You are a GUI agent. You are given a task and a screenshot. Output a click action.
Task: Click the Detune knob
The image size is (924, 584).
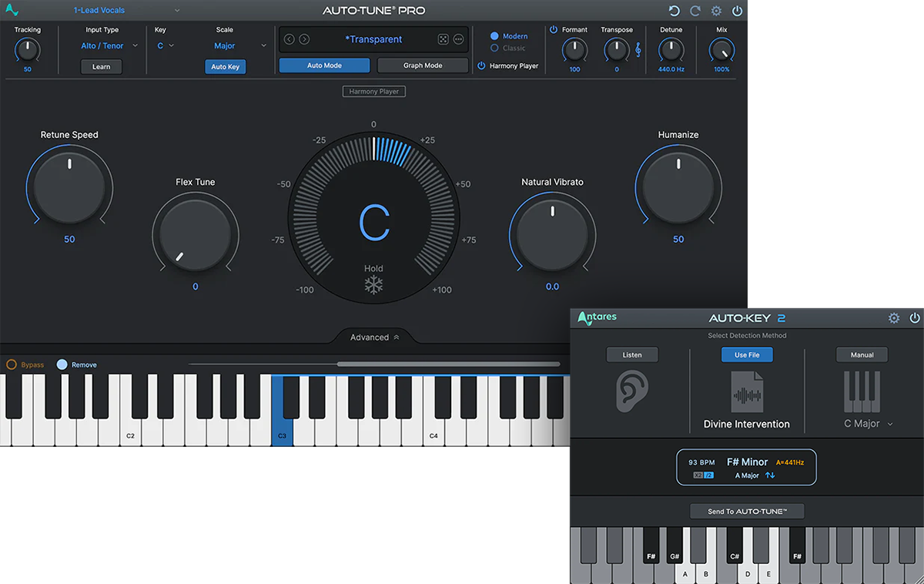pyautogui.click(x=671, y=50)
